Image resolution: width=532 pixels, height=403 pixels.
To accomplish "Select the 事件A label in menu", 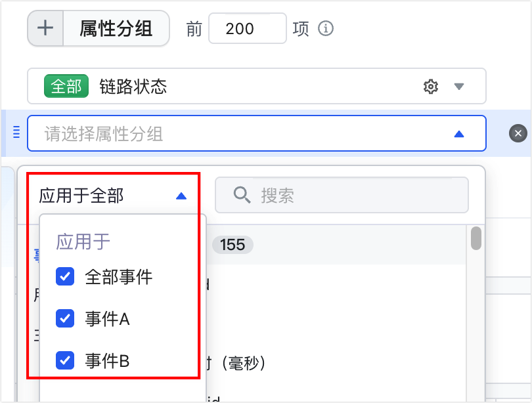I will click(x=107, y=319).
